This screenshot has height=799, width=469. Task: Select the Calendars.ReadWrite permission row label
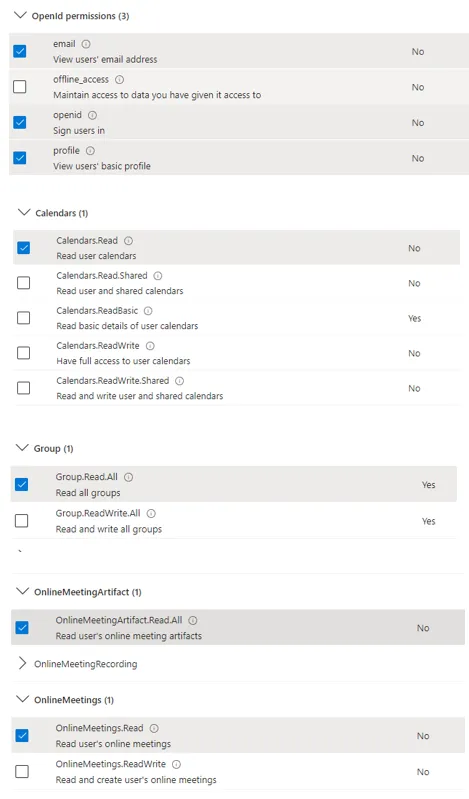pyautogui.click(x=98, y=345)
